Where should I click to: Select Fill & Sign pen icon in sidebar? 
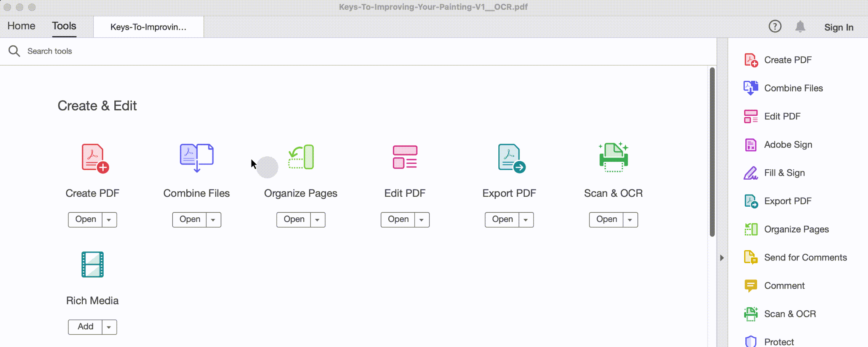click(x=751, y=173)
